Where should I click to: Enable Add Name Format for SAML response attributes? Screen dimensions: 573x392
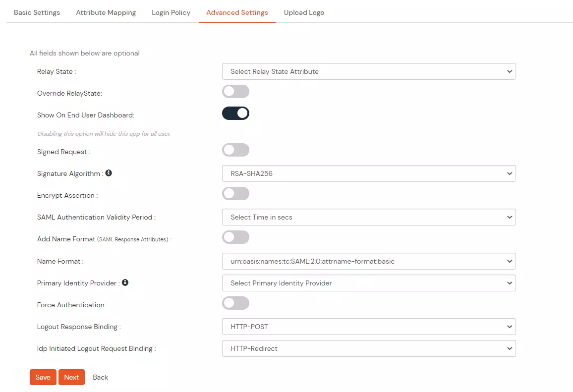(235, 237)
